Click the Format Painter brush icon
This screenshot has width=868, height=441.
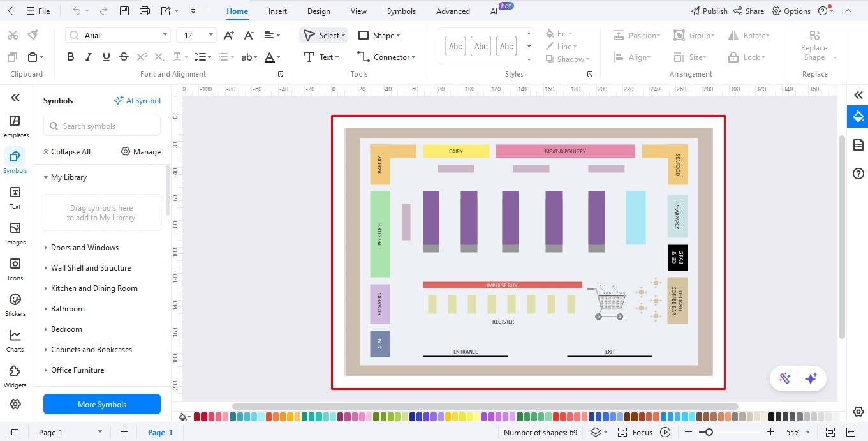point(33,35)
